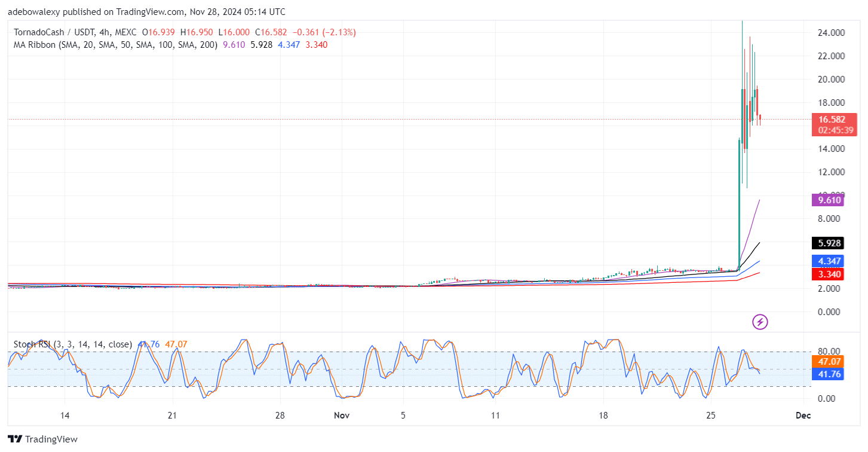Click the TradingView logo at bottom left

[43, 439]
